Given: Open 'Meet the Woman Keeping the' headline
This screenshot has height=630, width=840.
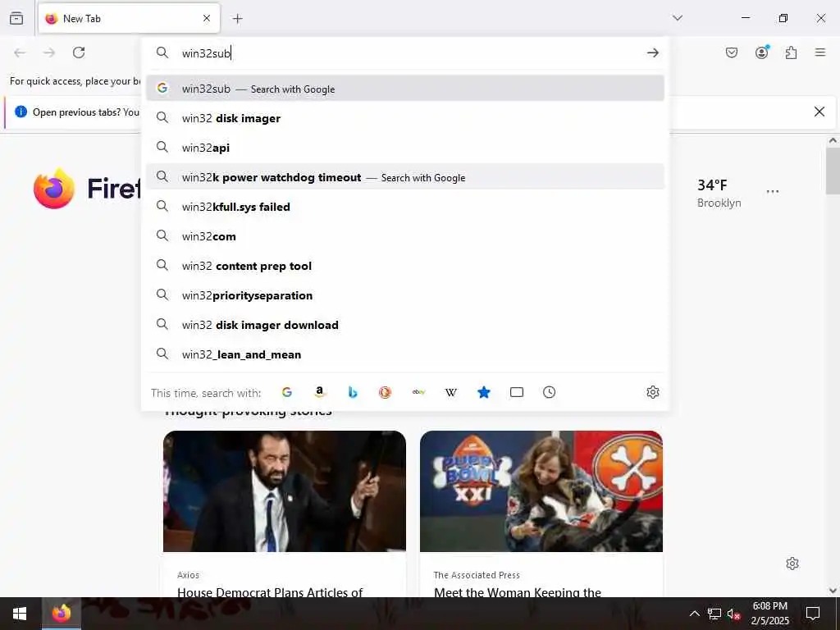Looking at the screenshot, I should [518, 592].
